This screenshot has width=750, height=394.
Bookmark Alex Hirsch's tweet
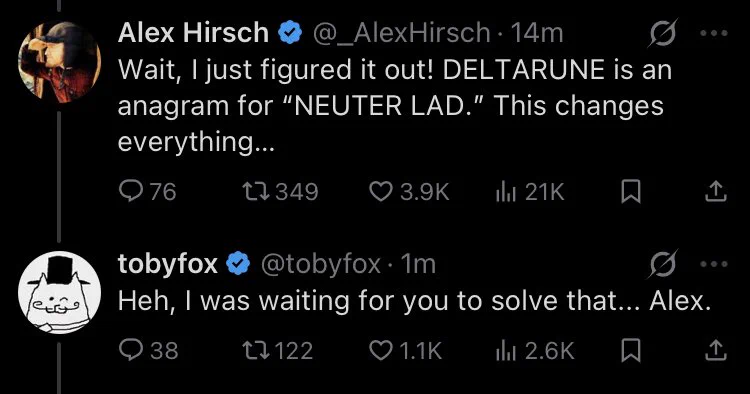[630, 192]
